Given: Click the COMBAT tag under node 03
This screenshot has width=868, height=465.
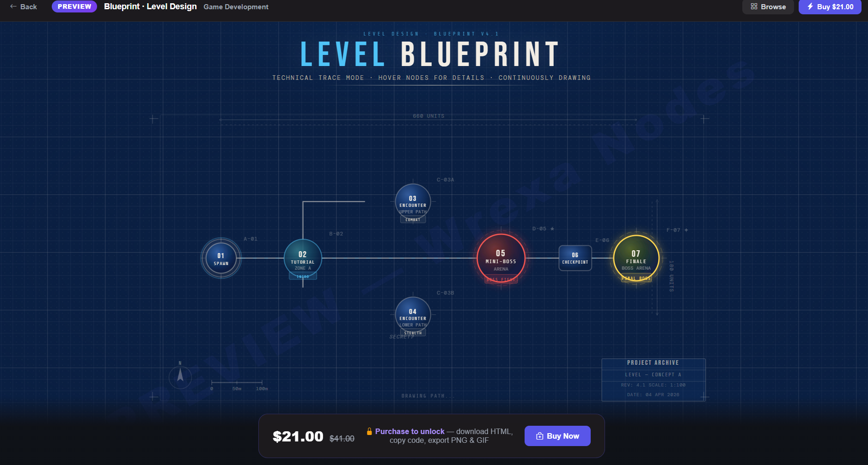Looking at the screenshot, I should [413, 220].
